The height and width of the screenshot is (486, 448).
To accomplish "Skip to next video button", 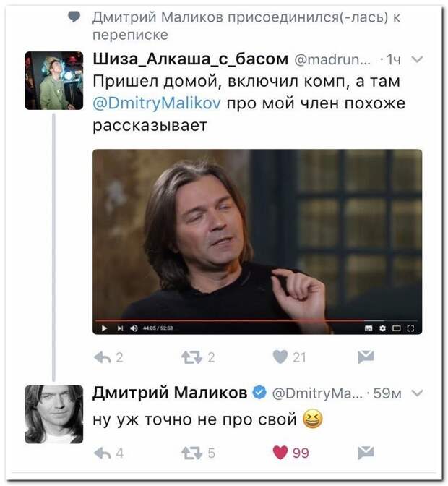I will (x=121, y=328).
